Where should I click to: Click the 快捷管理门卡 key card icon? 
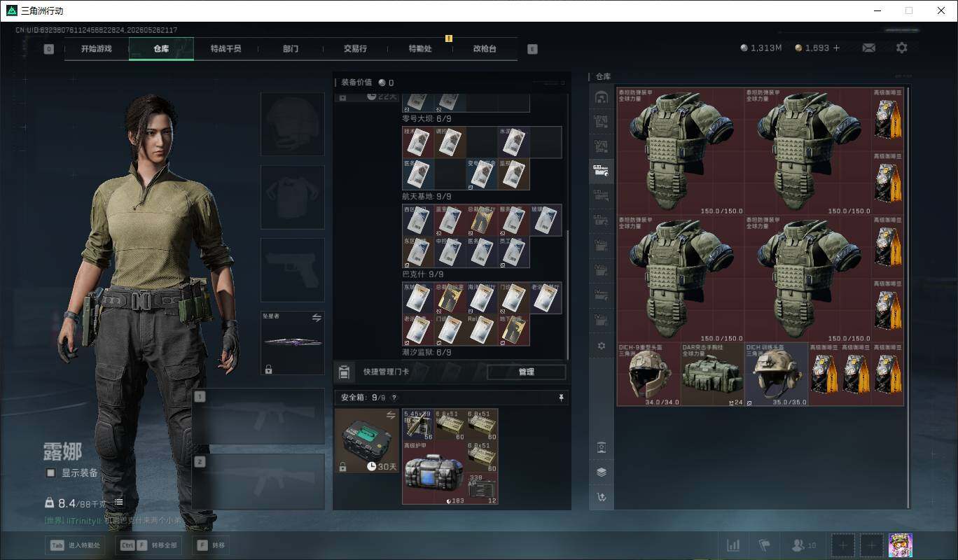(x=344, y=372)
